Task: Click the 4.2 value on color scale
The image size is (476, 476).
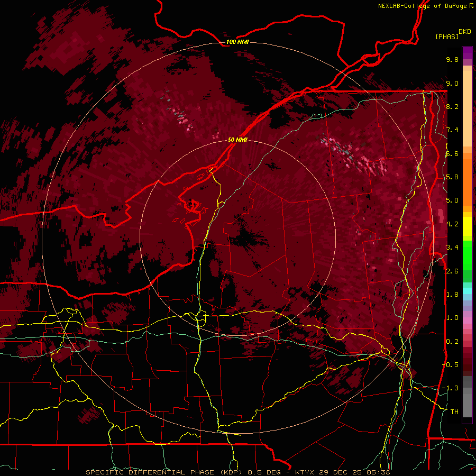Action: 452,224
